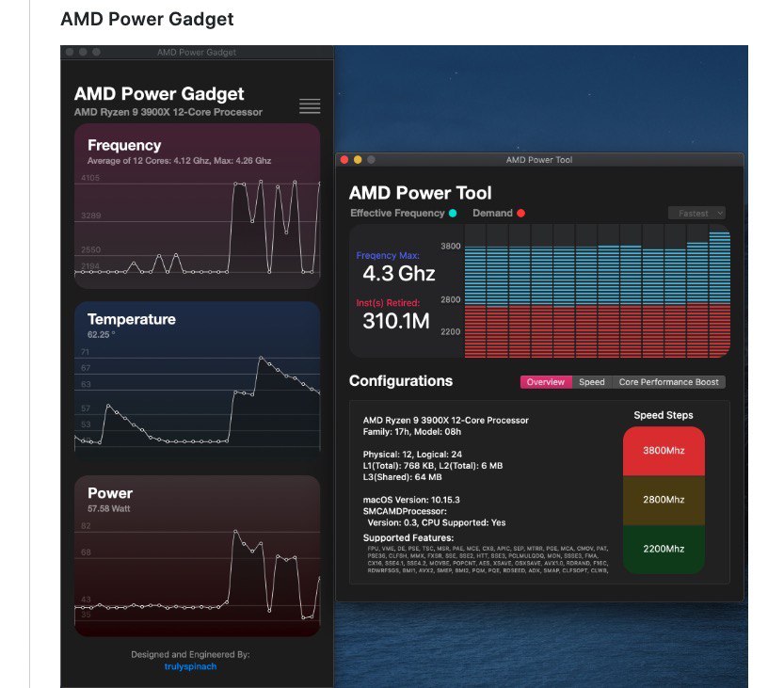Image resolution: width=784 pixels, height=688 pixels.
Task: Select the 2800Mhz speed step
Action: pyautogui.click(x=664, y=500)
